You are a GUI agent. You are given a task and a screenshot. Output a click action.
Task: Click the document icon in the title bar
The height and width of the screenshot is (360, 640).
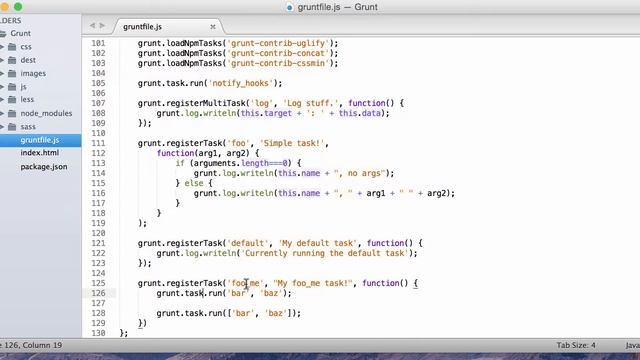pyautogui.click(x=289, y=7)
